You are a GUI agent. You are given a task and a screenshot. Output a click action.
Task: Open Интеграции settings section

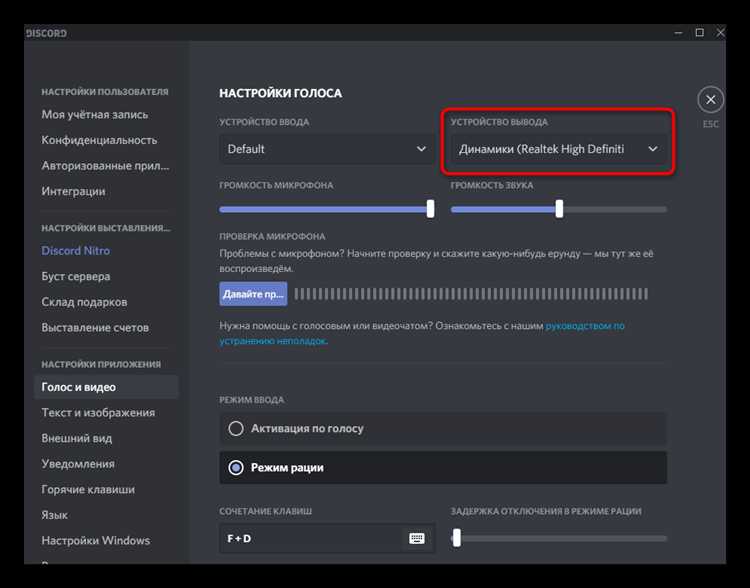pos(73,191)
